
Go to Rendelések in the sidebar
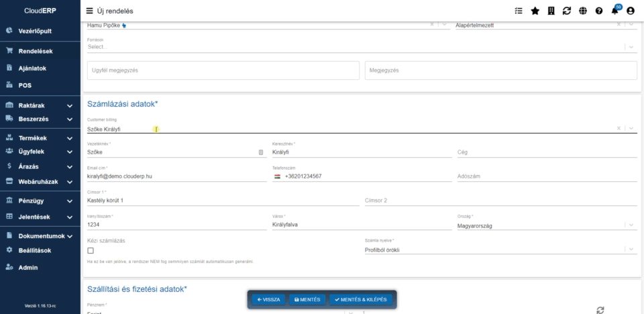[35, 51]
